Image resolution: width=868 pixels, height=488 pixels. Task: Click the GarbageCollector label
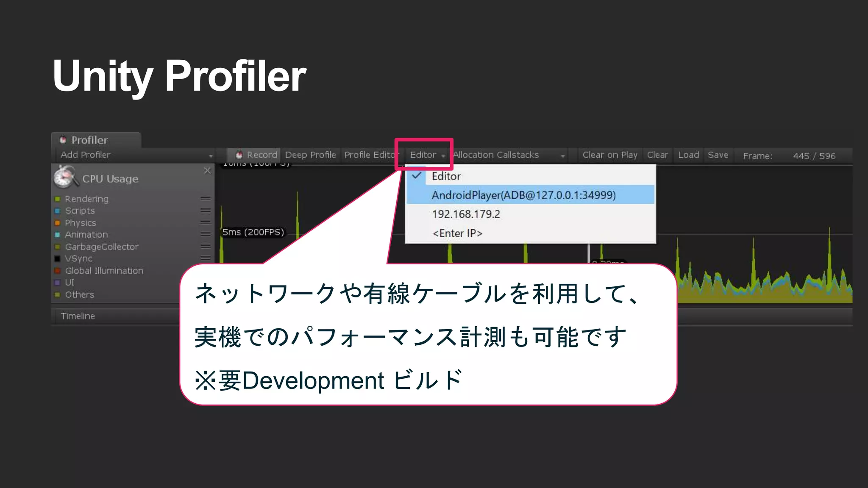102,247
